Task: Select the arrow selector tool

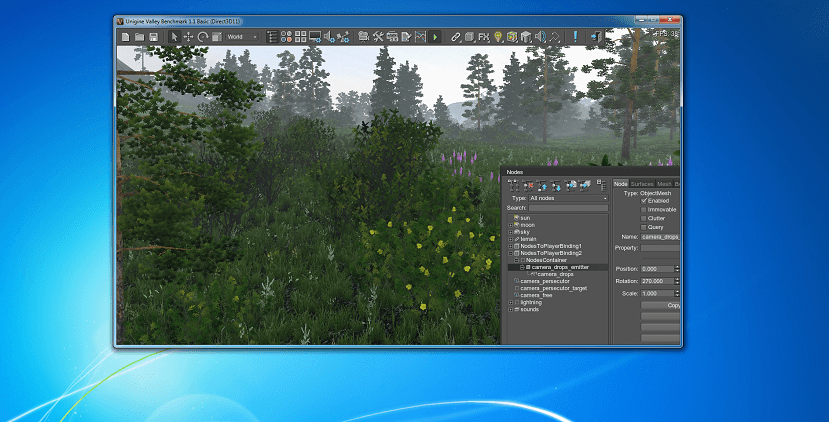Action: pos(174,37)
